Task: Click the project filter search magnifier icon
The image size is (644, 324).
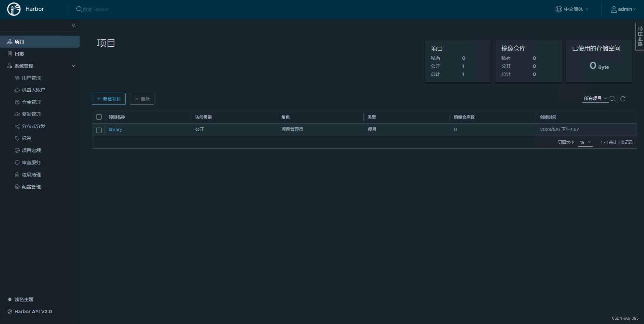Action: point(612,99)
